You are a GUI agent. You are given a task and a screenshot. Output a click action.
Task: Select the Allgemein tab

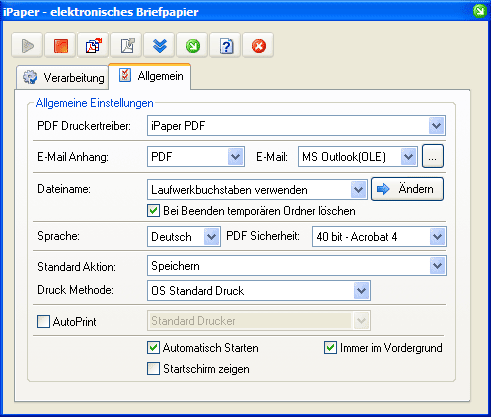click(150, 76)
